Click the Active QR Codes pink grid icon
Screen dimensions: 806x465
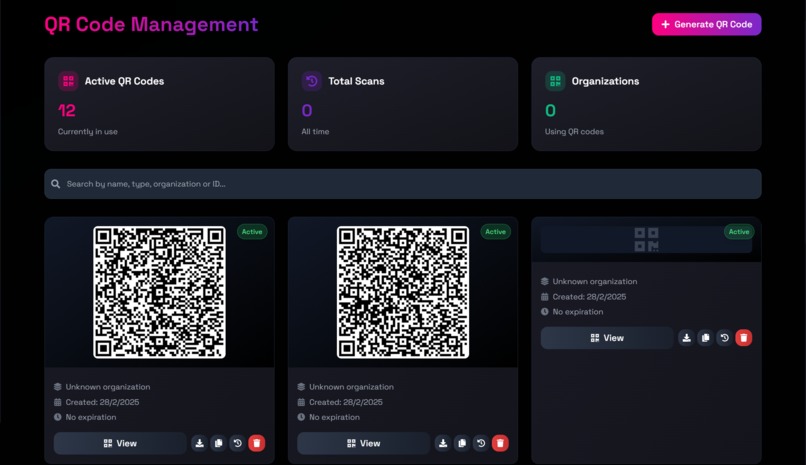pyautogui.click(x=68, y=81)
